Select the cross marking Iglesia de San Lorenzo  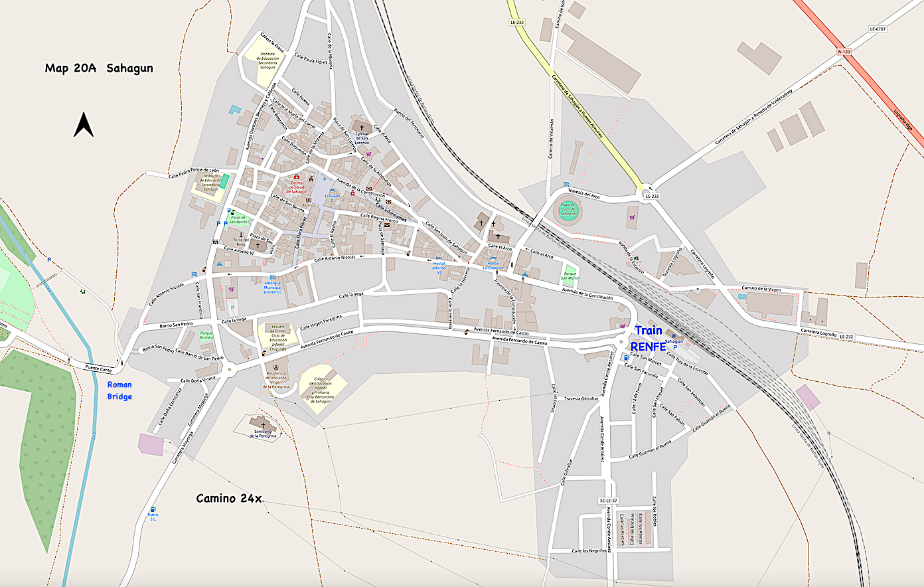pyautogui.click(x=362, y=127)
